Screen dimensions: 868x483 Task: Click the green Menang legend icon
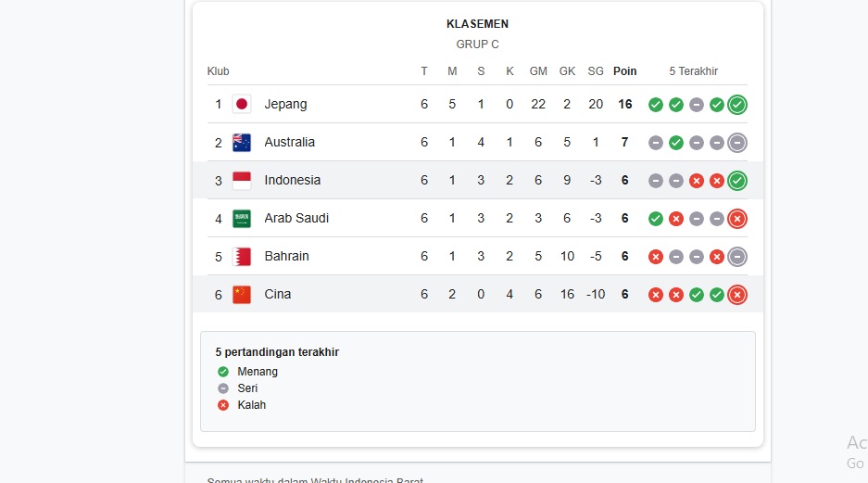click(223, 372)
